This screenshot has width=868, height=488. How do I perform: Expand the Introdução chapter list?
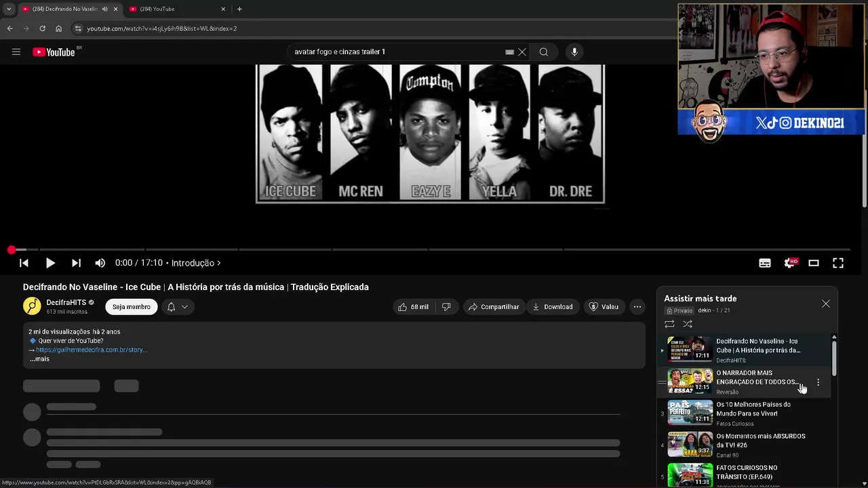tap(196, 263)
